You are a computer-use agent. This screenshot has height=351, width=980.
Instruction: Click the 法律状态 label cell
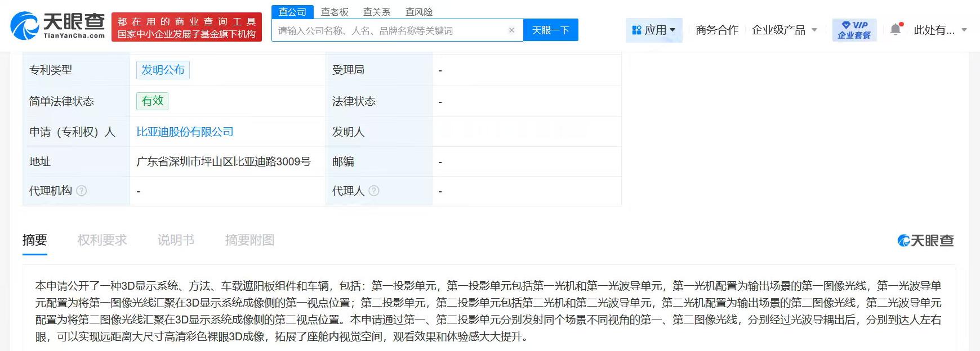coord(378,101)
